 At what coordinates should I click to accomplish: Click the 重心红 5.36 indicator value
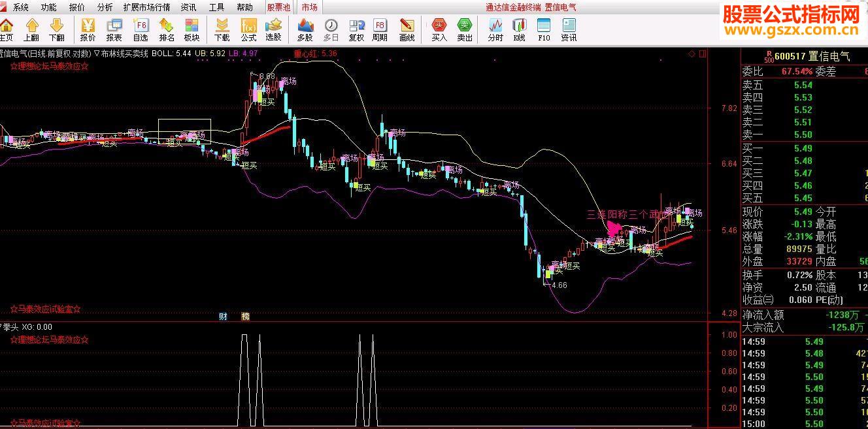coord(315,54)
